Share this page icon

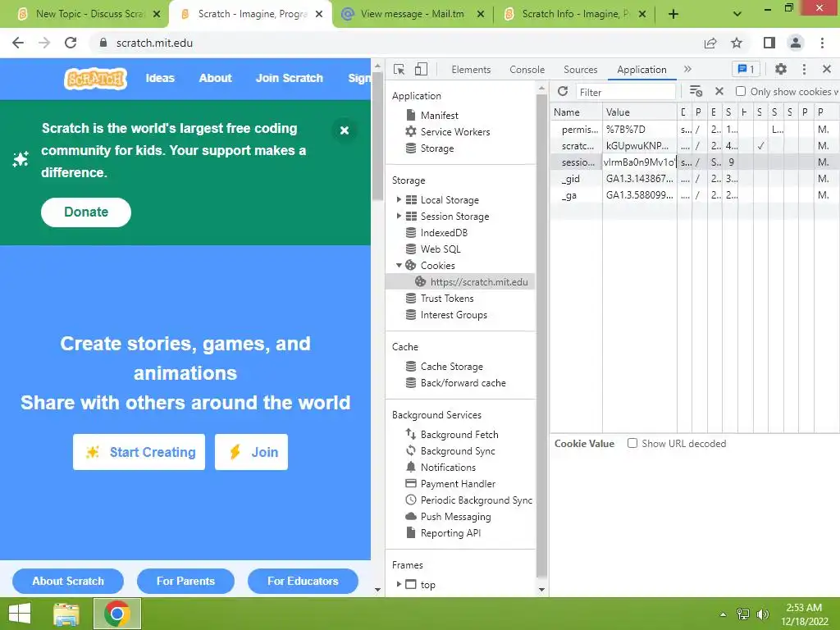(x=710, y=43)
